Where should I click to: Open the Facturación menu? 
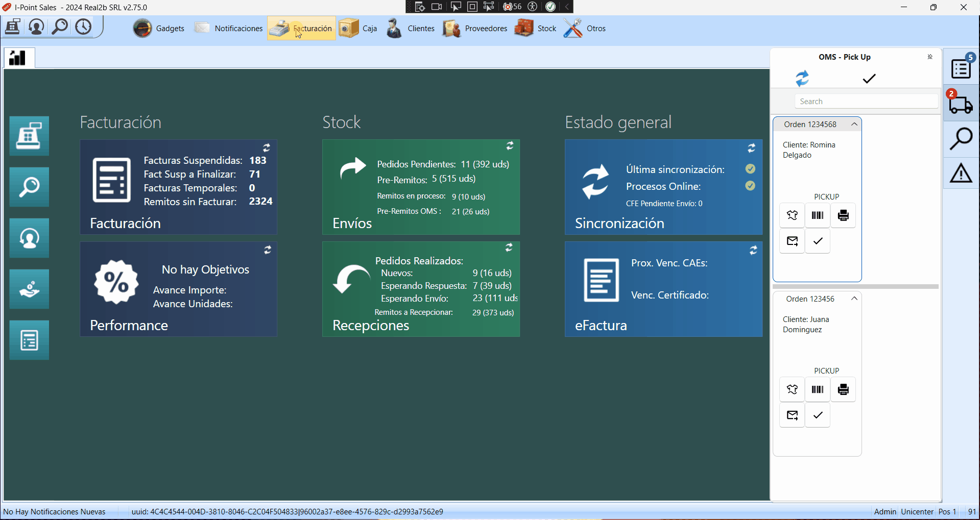pyautogui.click(x=301, y=29)
